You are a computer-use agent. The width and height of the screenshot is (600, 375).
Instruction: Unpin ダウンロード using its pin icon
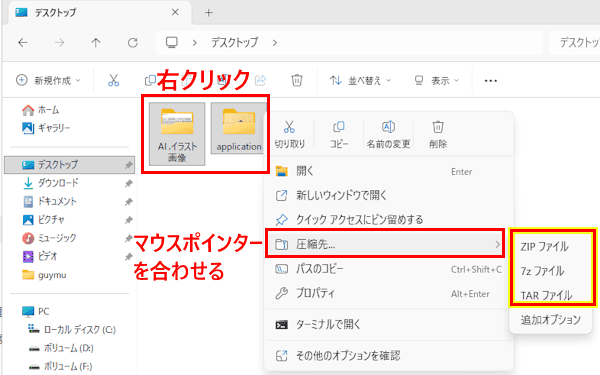tap(129, 184)
